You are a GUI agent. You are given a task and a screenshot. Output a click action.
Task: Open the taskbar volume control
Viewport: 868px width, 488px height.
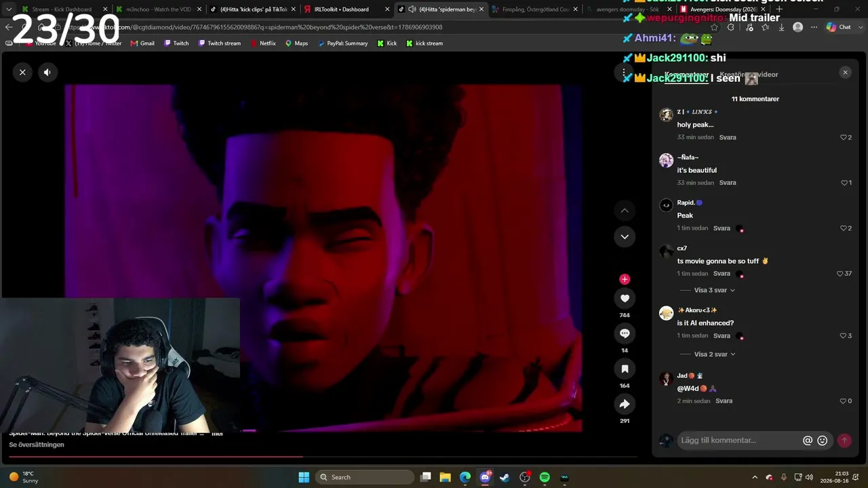pyautogui.click(x=809, y=477)
